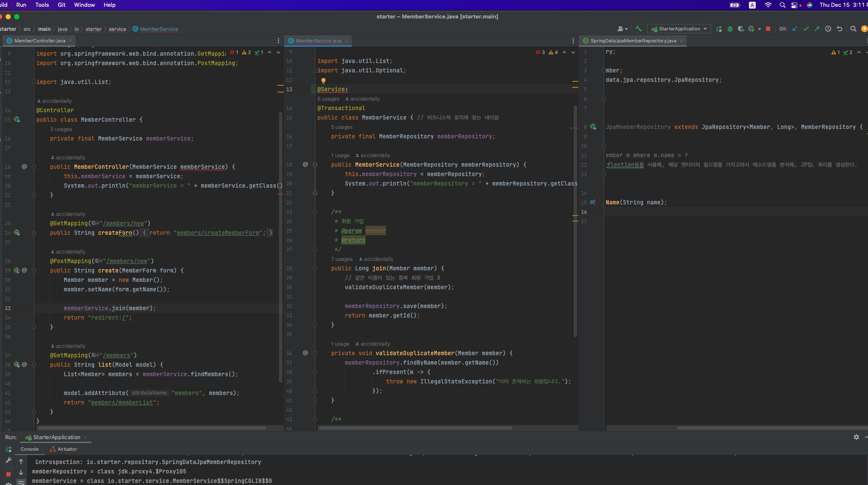This screenshot has width=868, height=485.
Task: Open Git history clock icon
Action: click(828, 29)
